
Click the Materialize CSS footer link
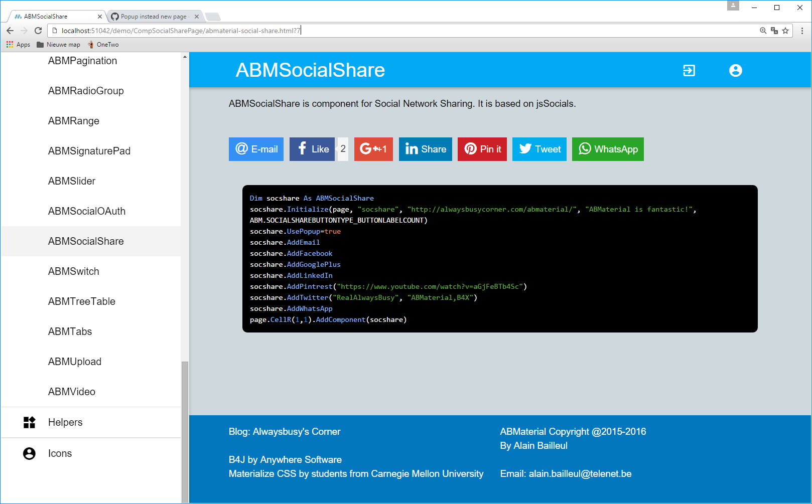click(x=356, y=474)
